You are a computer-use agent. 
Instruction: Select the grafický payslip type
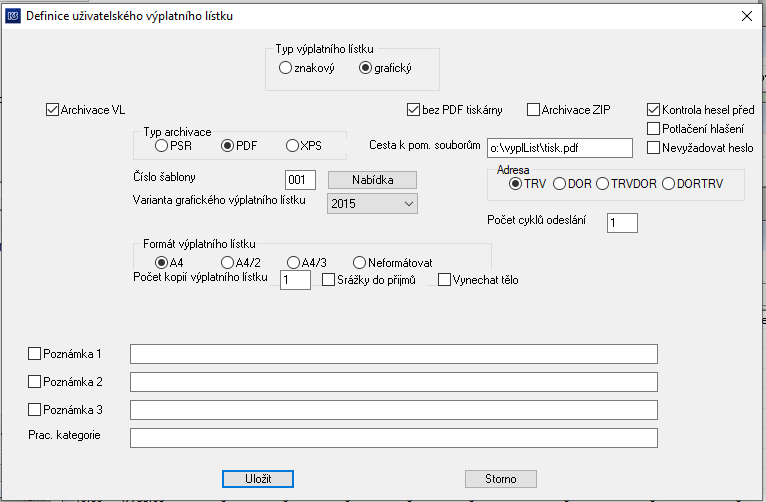pyautogui.click(x=365, y=68)
